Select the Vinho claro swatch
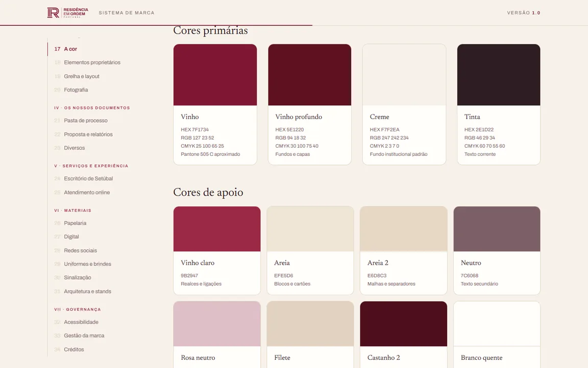Image resolution: width=588 pixels, height=368 pixels. coord(217,229)
